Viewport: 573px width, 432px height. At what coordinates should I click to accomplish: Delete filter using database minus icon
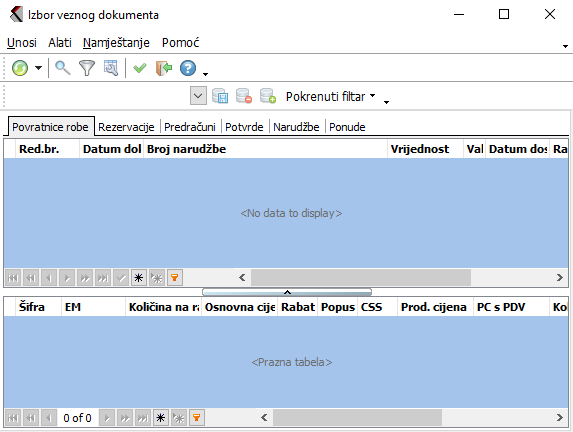pyautogui.click(x=244, y=96)
